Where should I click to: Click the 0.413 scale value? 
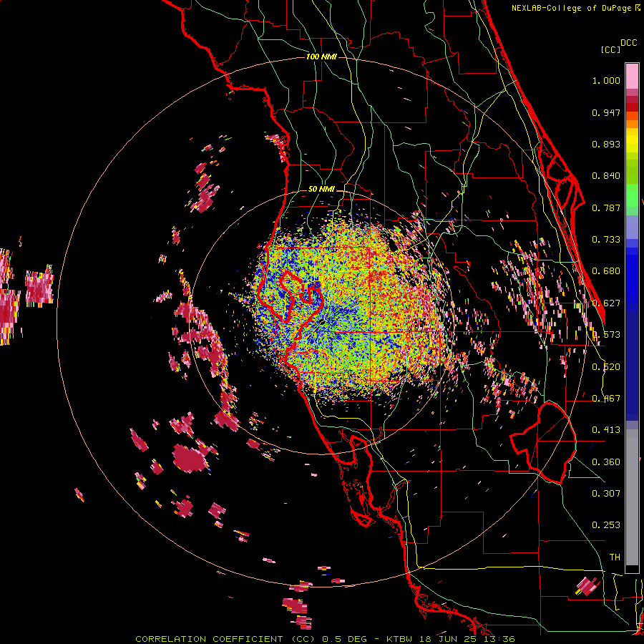[x=606, y=430]
